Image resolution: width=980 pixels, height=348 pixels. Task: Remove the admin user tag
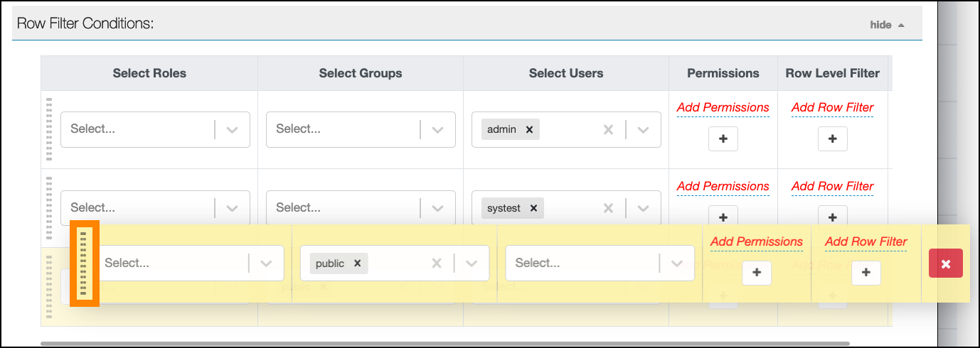[x=529, y=130]
